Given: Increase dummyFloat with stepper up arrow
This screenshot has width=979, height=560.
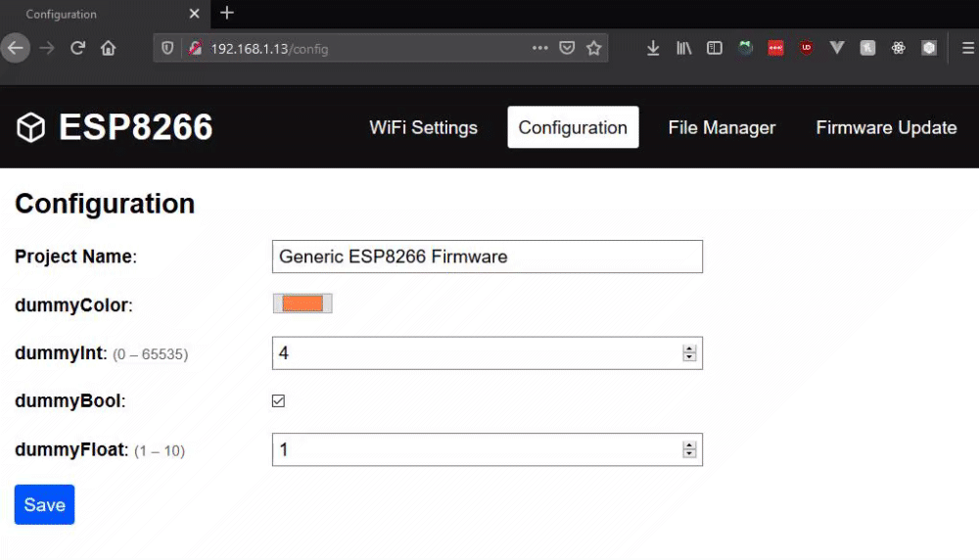Looking at the screenshot, I should 689,444.
